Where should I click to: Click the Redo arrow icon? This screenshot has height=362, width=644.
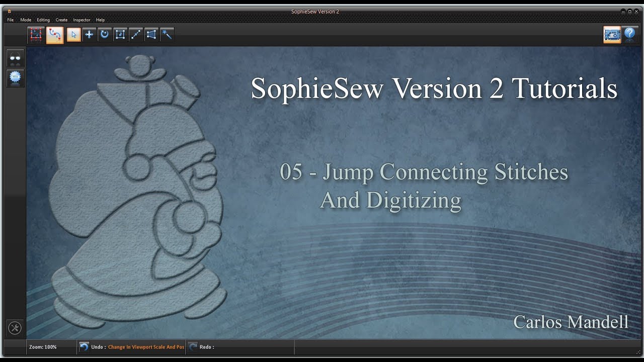point(193,347)
